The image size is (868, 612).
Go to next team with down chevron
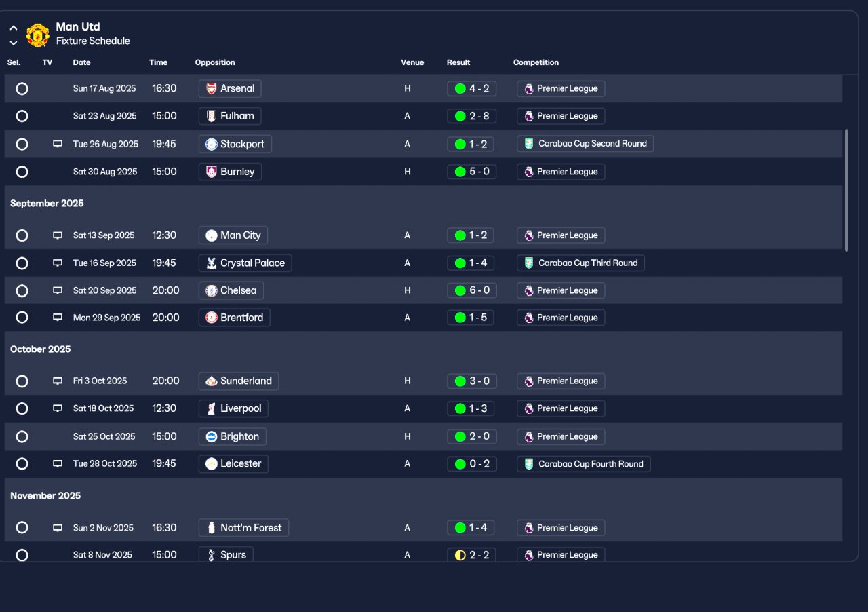coord(14,43)
